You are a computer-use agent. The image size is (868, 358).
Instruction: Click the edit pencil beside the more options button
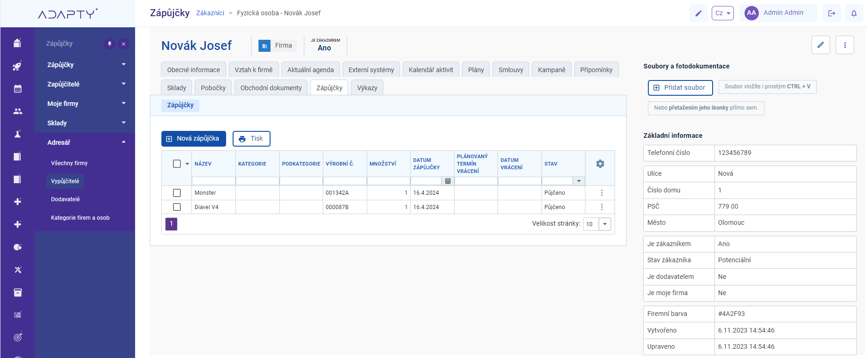click(820, 45)
